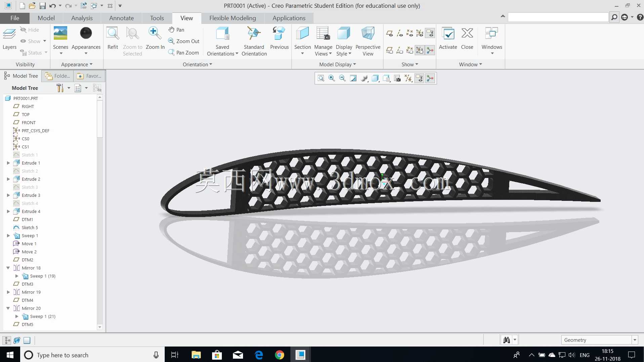Toggle plane display in Show group
The height and width of the screenshot is (362, 644).
point(390,33)
